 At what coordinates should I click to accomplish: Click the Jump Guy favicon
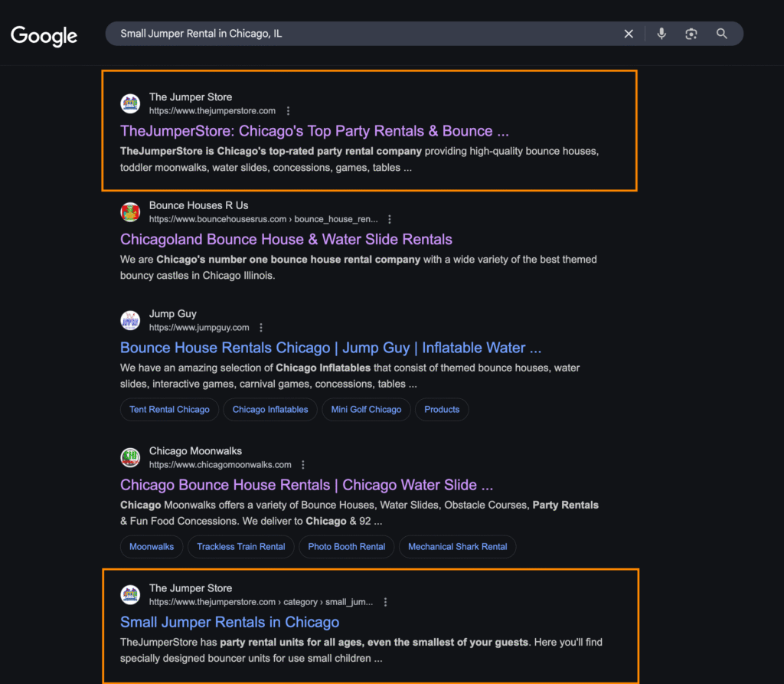(x=130, y=320)
